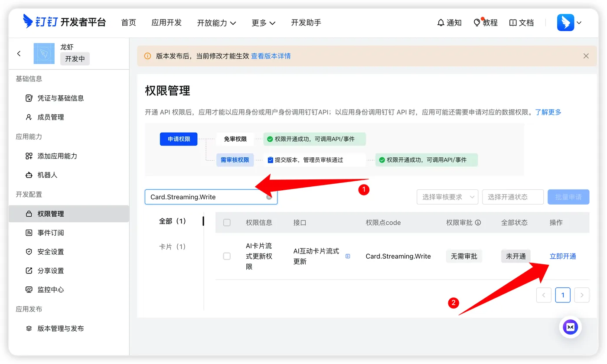Expand the 更多 dropdown menu
607x364 pixels.
263,23
